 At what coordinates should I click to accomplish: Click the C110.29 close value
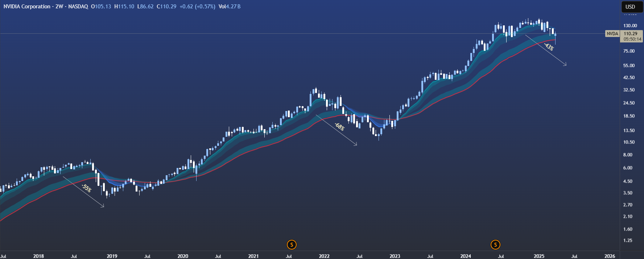166,7
